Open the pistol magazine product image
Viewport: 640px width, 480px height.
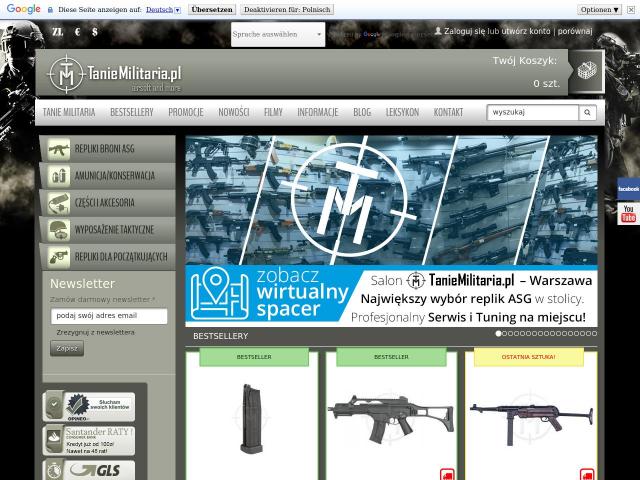point(251,418)
